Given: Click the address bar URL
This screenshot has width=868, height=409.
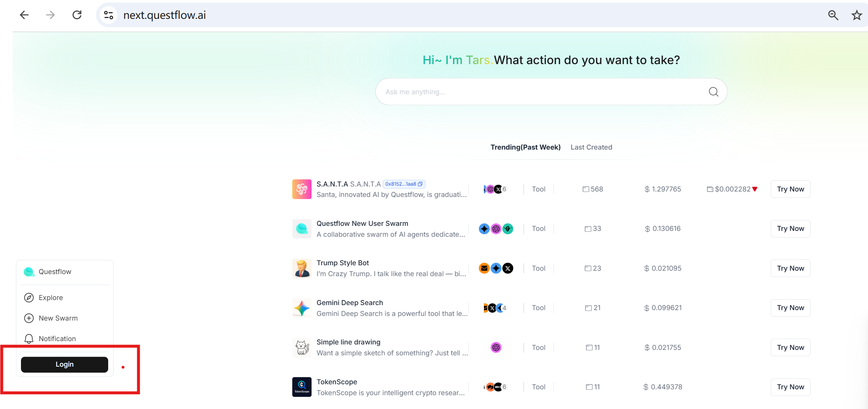Looking at the screenshot, I should click(x=164, y=15).
